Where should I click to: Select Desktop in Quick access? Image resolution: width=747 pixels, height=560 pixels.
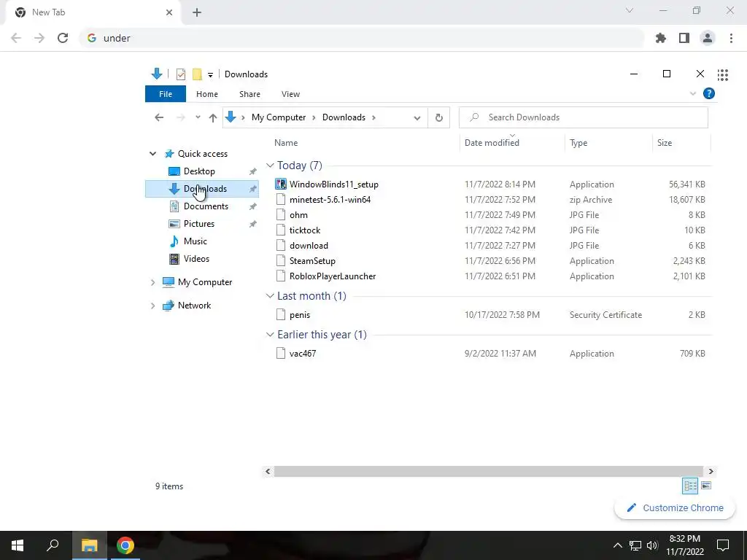tap(199, 171)
